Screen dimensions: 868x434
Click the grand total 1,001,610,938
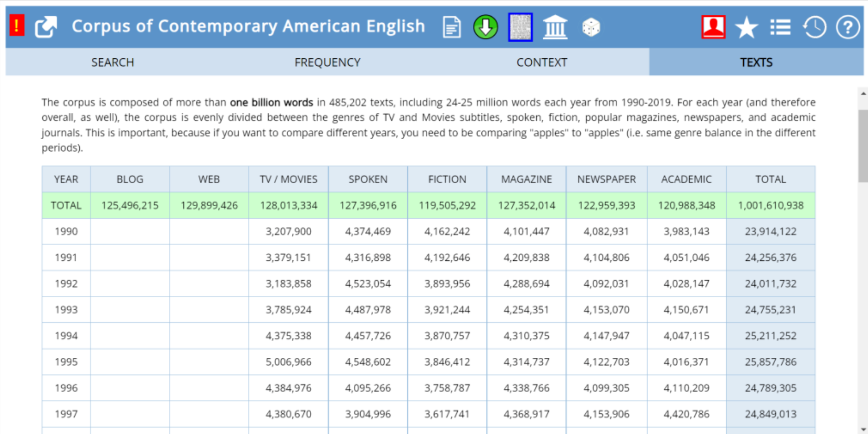coord(771,206)
